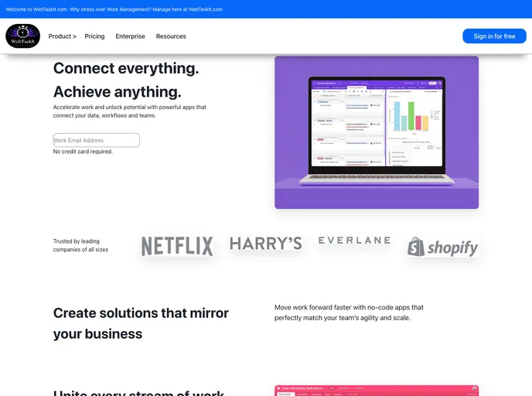532x396 pixels.
Task: Click 'Move work forward faster' paragraph
Action: click(349, 312)
